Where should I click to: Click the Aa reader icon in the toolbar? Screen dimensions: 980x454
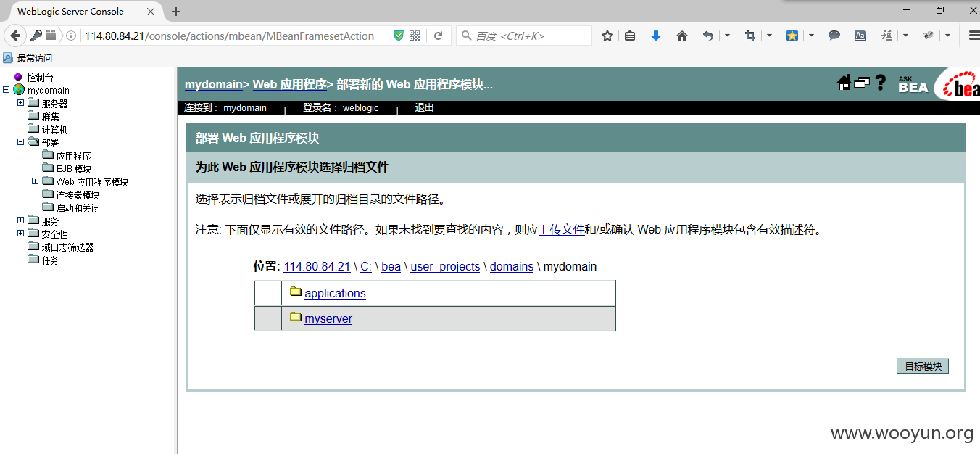coord(860,36)
